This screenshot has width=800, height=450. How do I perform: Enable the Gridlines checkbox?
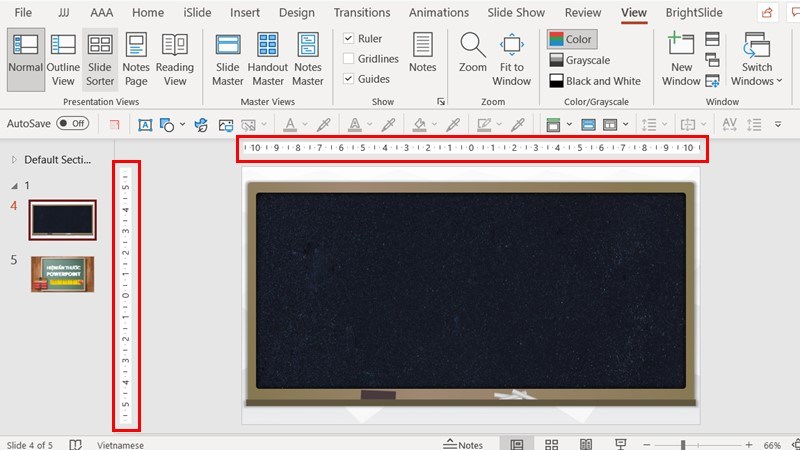tap(349, 59)
